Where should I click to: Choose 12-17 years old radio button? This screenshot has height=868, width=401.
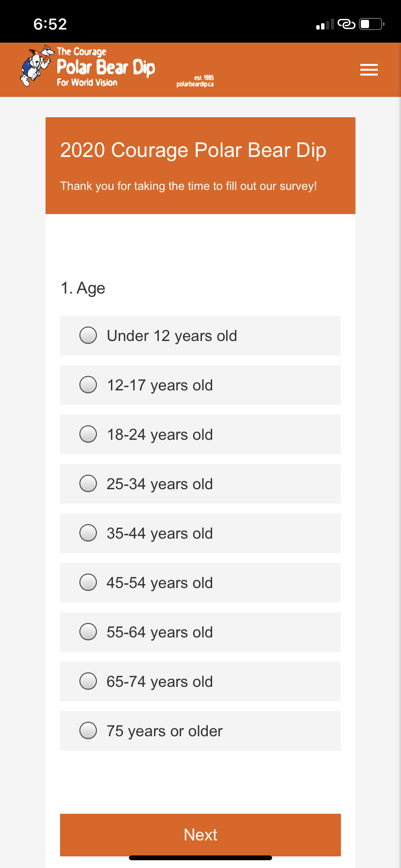(200, 385)
